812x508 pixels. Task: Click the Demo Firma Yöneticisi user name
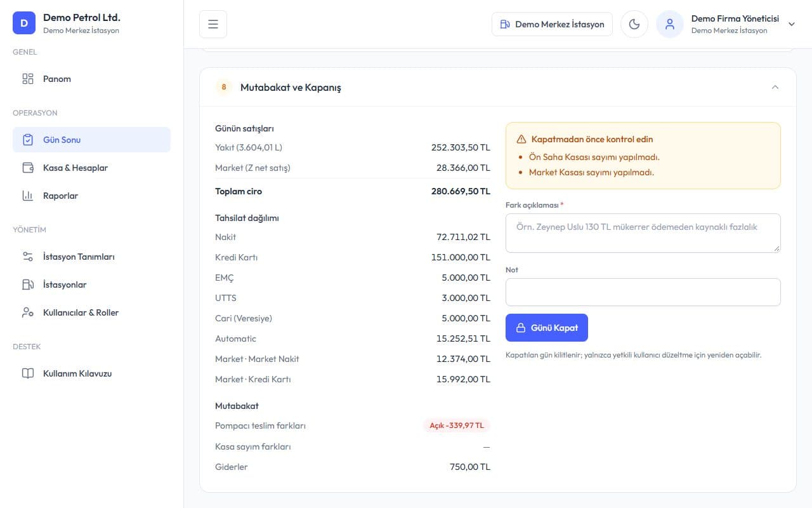(x=735, y=18)
